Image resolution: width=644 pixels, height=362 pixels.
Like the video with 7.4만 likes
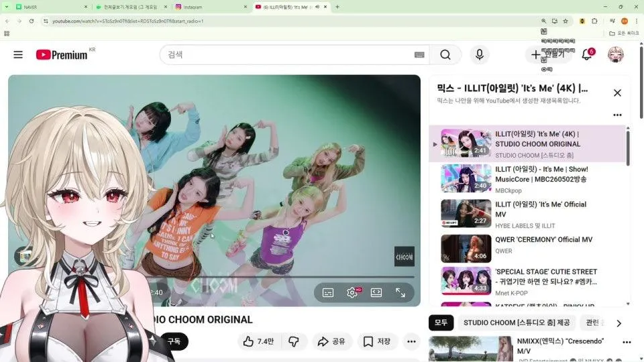[258, 341]
